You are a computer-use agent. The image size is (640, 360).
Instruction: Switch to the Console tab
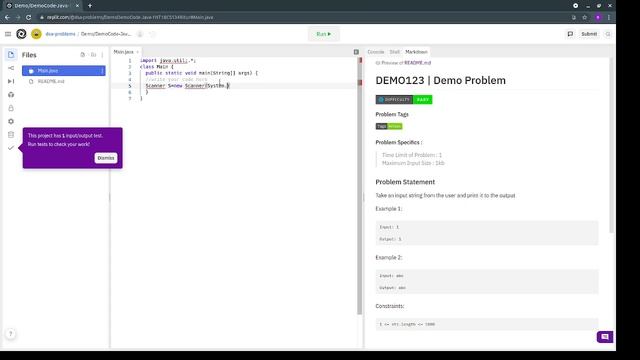(x=376, y=52)
